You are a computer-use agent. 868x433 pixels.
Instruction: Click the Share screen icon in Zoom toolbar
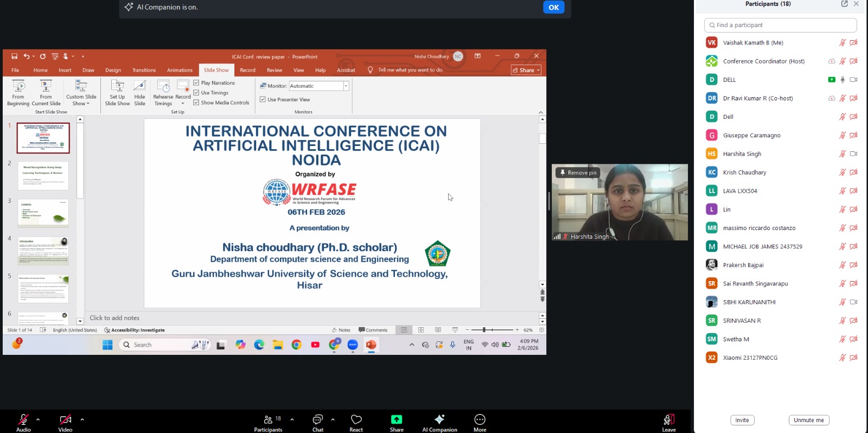tap(397, 419)
